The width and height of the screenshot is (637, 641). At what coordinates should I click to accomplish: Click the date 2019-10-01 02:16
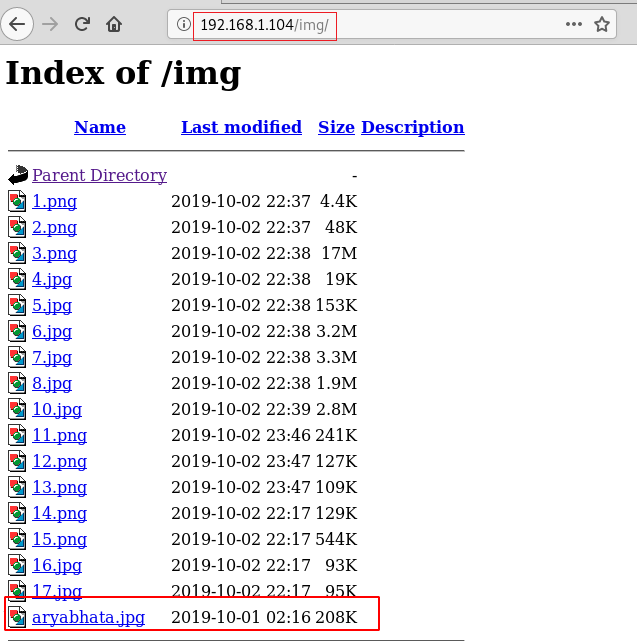pos(241,617)
